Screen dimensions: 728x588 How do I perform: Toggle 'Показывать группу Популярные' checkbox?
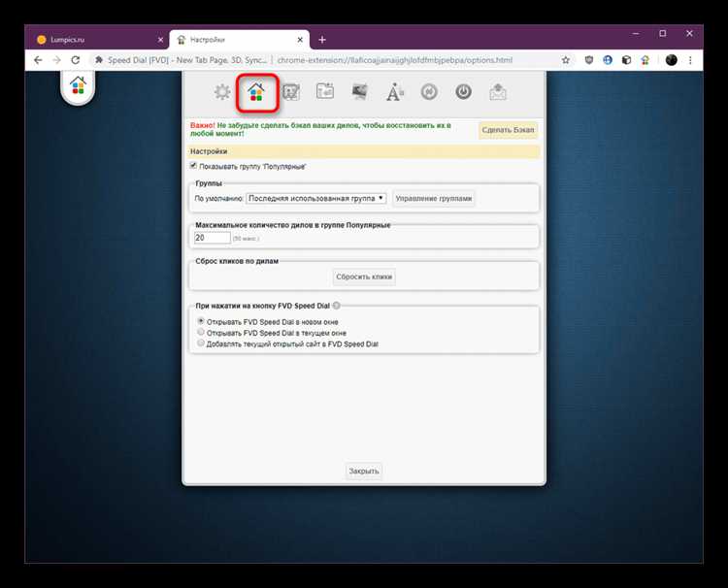(x=193, y=166)
